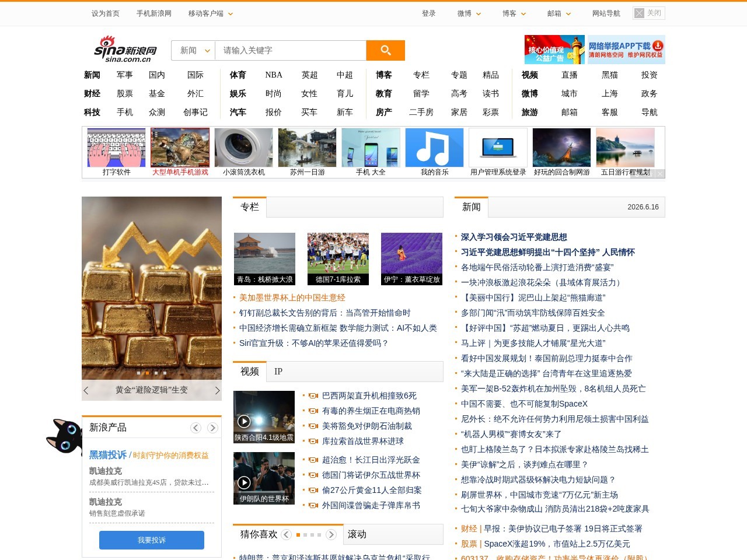Close the top bar via 关闭 icon
This screenshot has width=747, height=560.
coord(648,13)
